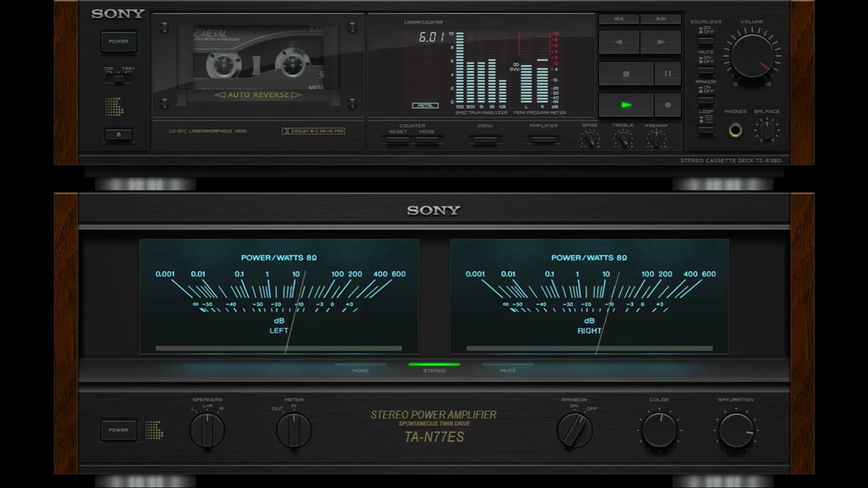The image size is (868, 488).
Task: Click the Counter Mode button
Action: click(427, 140)
